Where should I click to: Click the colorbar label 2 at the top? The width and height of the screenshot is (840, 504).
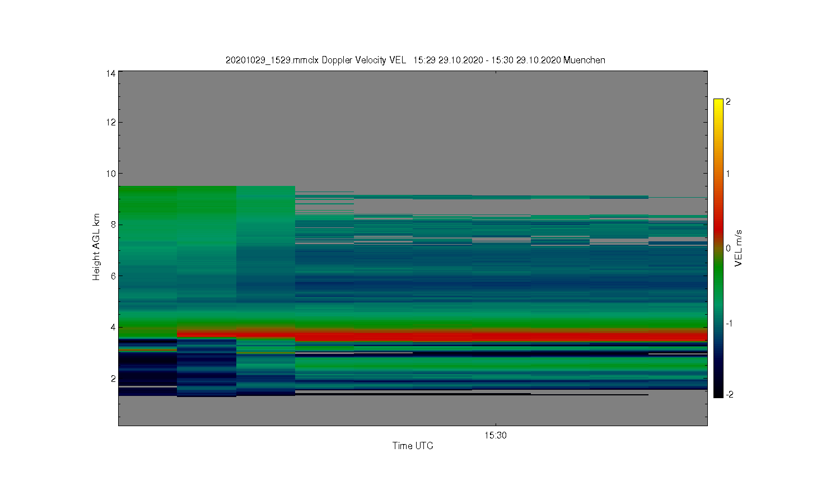click(728, 102)
